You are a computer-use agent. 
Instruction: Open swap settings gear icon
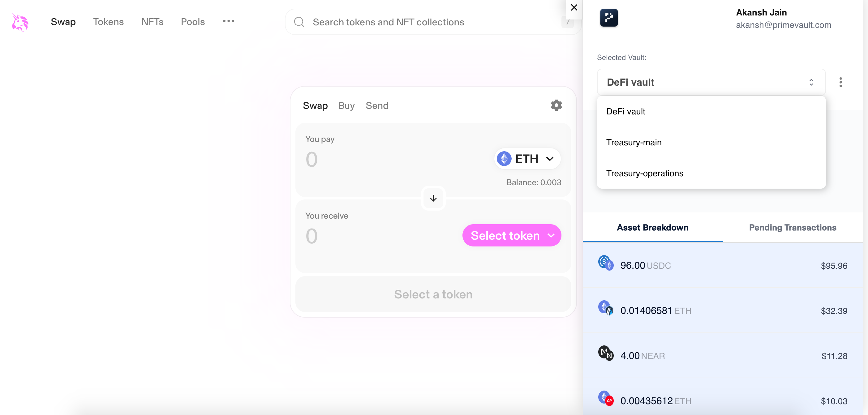(x=556, y=105)
